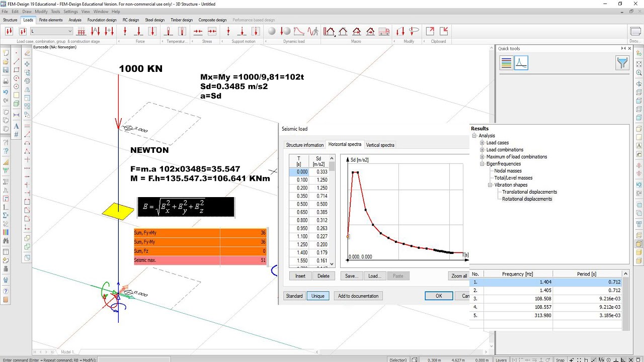Viewport: 644px width, 362px height.
Task: Click the Undo arrow in left toolbar
Action: (6, 92)
